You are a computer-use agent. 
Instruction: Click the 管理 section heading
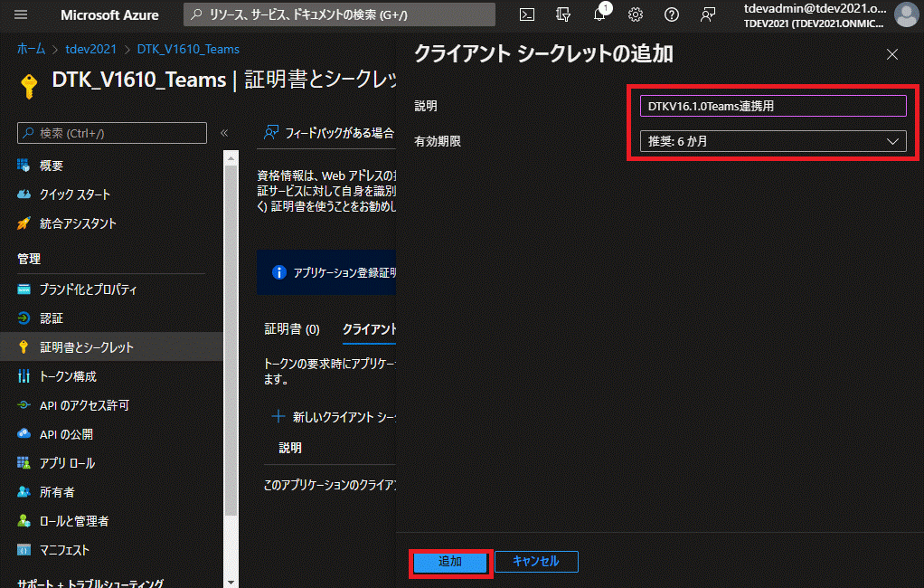point(29,259)
